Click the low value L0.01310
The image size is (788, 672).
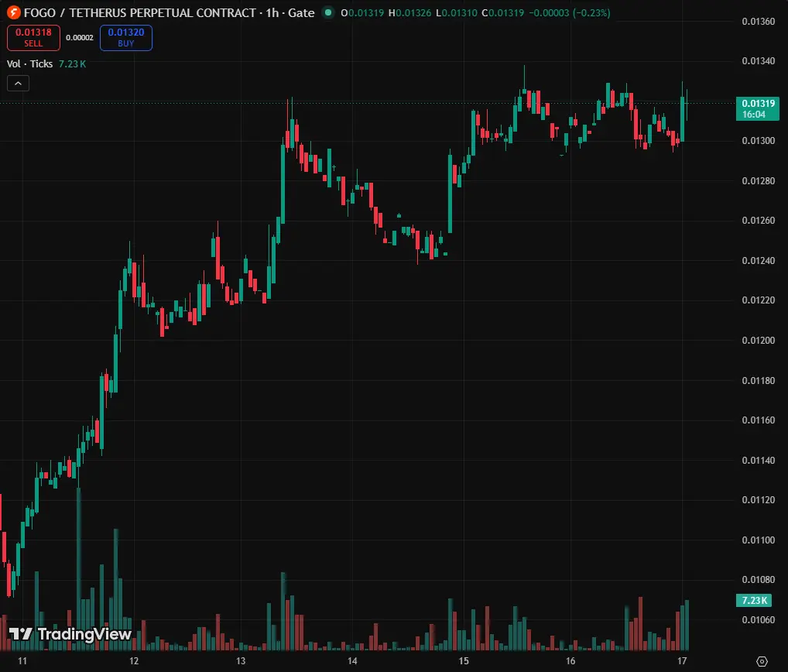click(x=457, y=13)
